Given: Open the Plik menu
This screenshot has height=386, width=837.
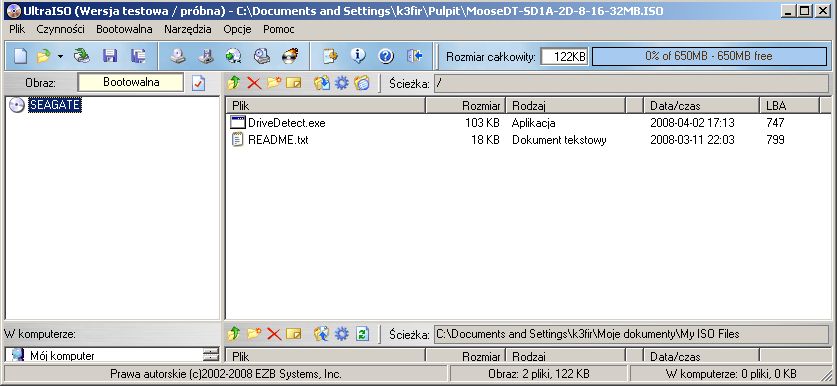Looking at the screenshot, I should click(17, 29).
